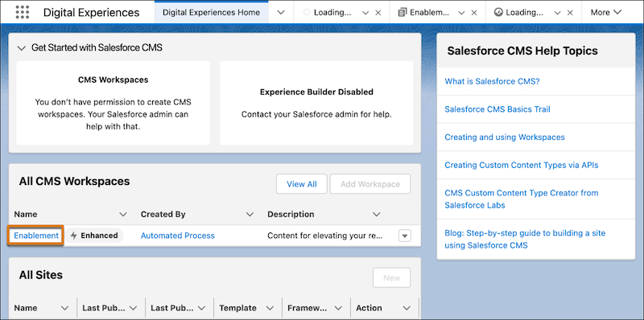
Task: Click the Enablem... tab stacked-pages icon
Action: (402, 13)
